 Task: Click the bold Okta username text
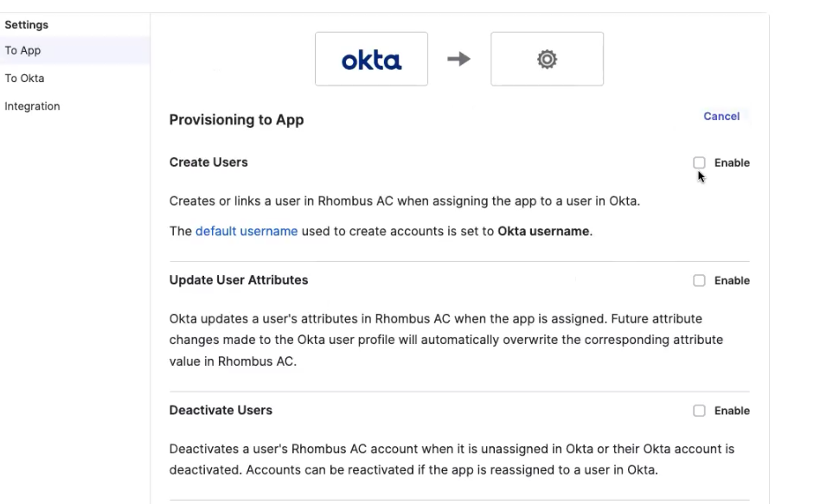pos(543,231)
